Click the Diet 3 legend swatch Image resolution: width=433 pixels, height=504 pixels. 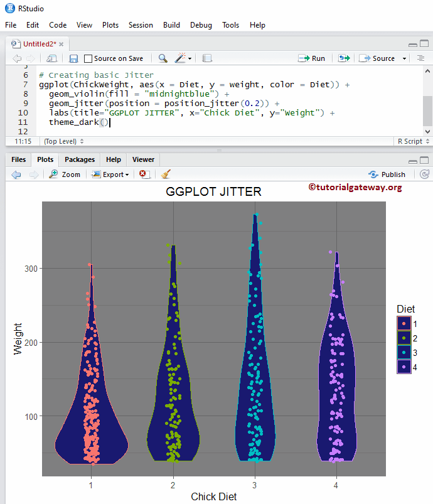point(404,353)
